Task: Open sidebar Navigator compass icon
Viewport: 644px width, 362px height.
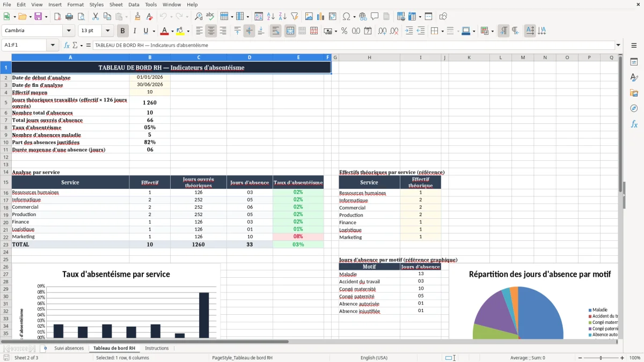Action: coord(634,108)
